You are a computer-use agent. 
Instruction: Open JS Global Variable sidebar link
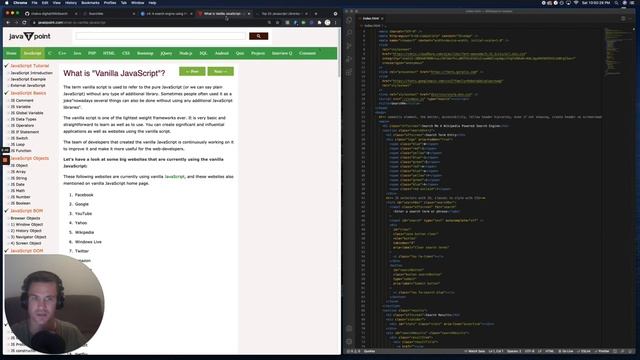[27, 113]
